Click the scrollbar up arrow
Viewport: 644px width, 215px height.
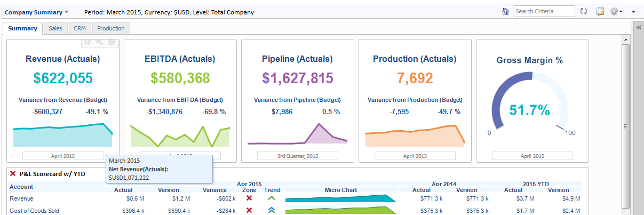tap(626, 40)
